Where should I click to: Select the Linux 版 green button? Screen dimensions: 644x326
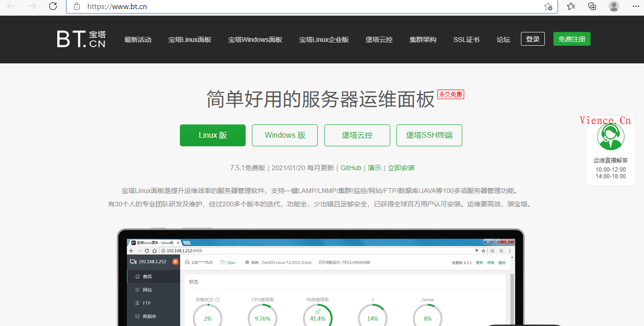213,135
